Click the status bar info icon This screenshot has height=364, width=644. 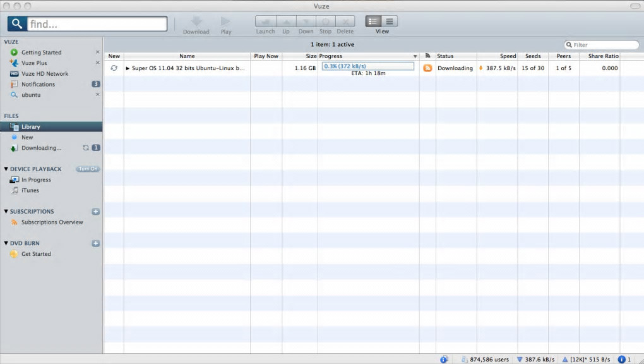444,360
